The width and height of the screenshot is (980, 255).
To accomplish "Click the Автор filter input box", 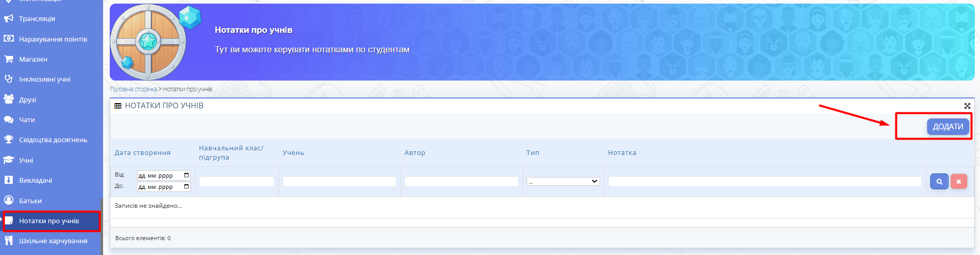I will [x=461, y=182].
